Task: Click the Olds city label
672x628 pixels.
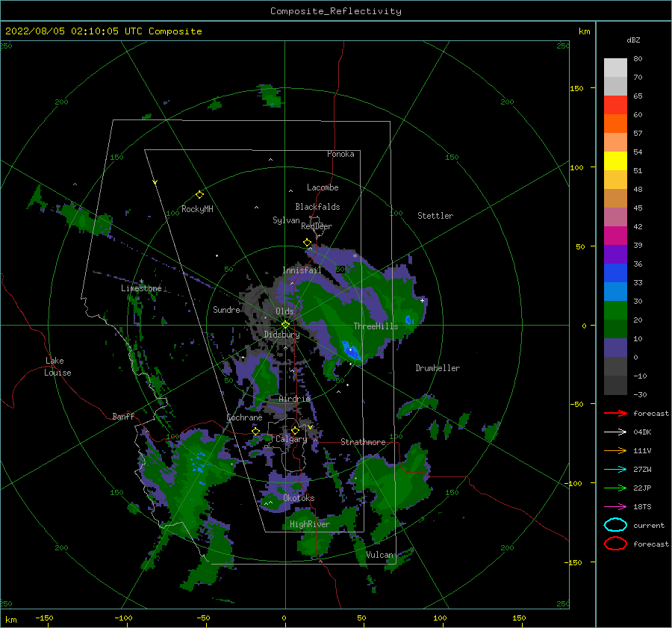Action: (284, 311)
